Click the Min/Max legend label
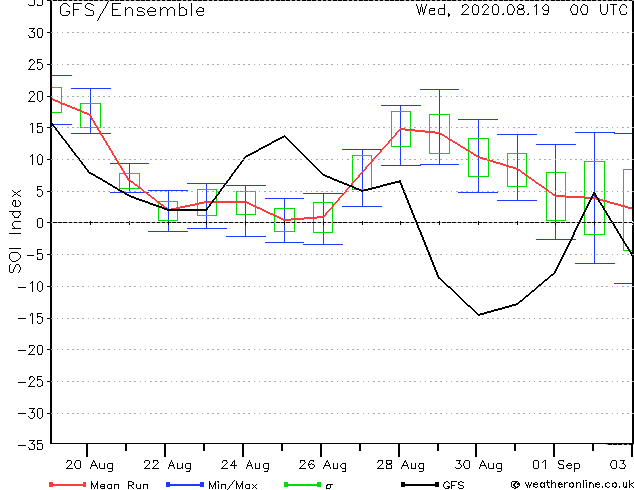The width and height of the screenshot is (634, 490). pyautogui.click(x=233, y=485)
